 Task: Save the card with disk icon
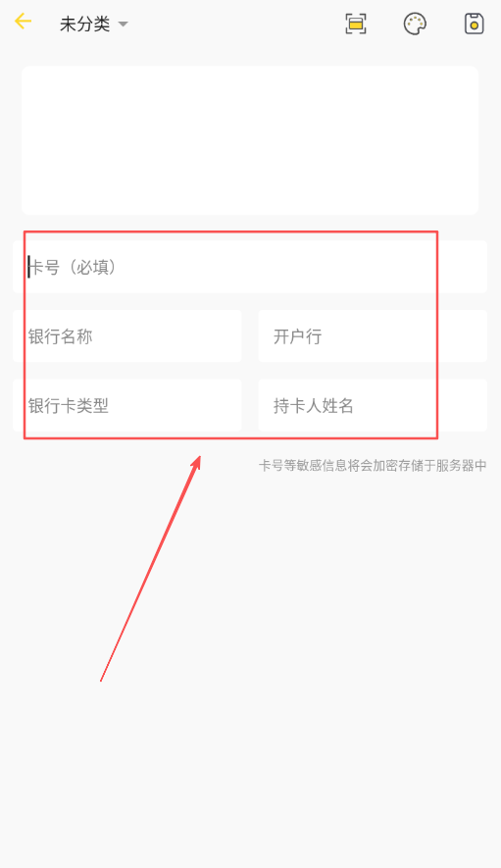[x=474, y=24]
